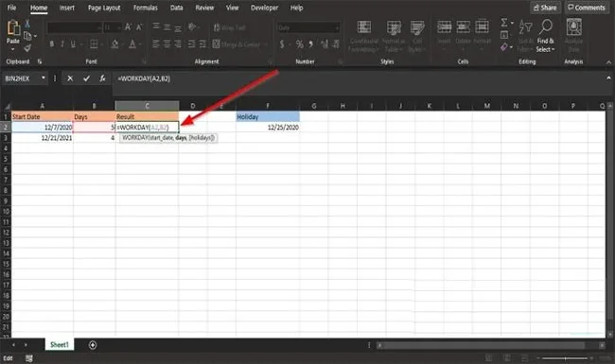Click the Fill Color bucket icon
Screen dimensions: 615x364
(114, 43)
